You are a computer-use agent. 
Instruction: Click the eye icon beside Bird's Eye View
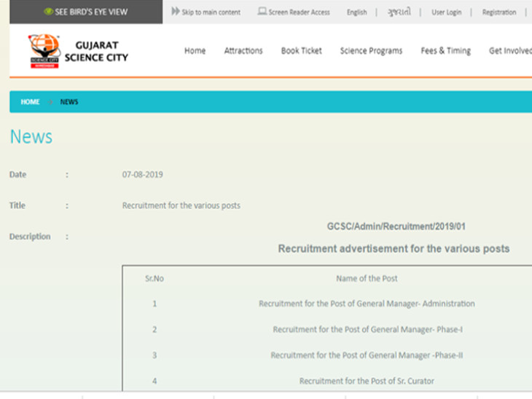[x=48, y=12]
